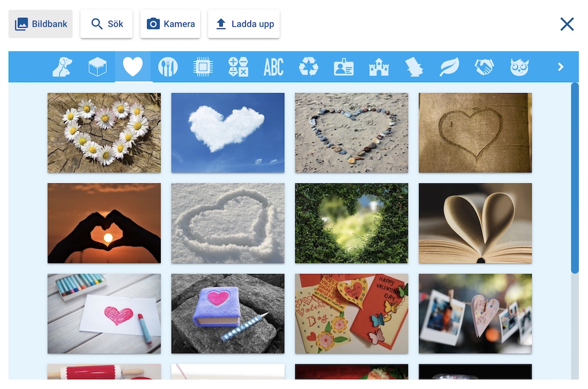
Task: Select the ID badge category icon
Action: point(343,67)
